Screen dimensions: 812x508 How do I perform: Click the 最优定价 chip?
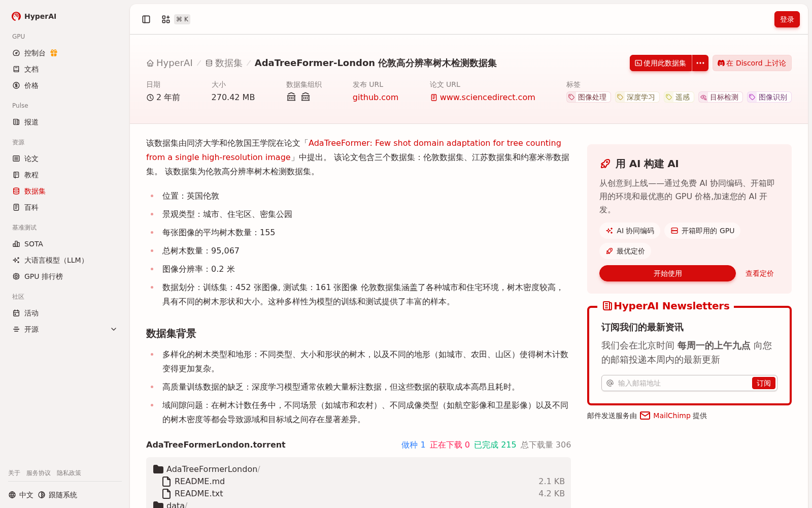point(625,251)
